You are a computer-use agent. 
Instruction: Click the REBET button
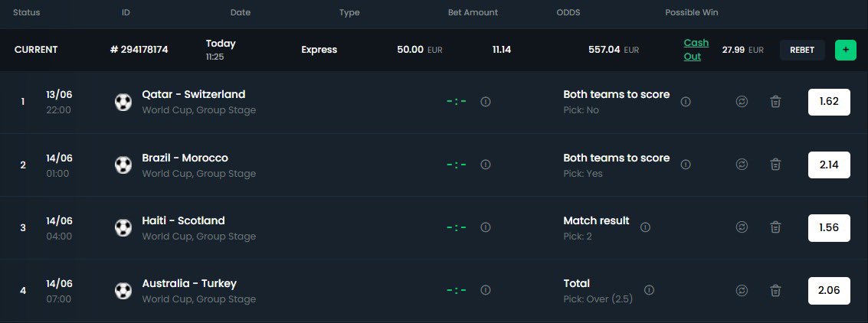pos(802,50)
